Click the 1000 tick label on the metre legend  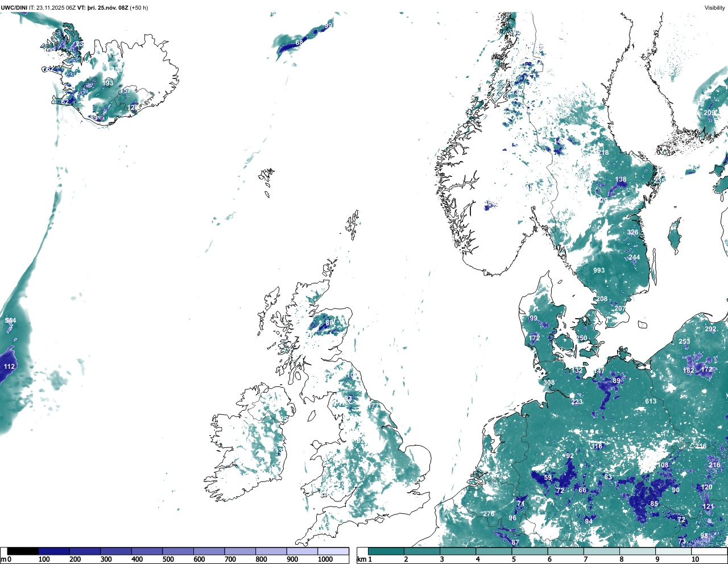point(325,559)
